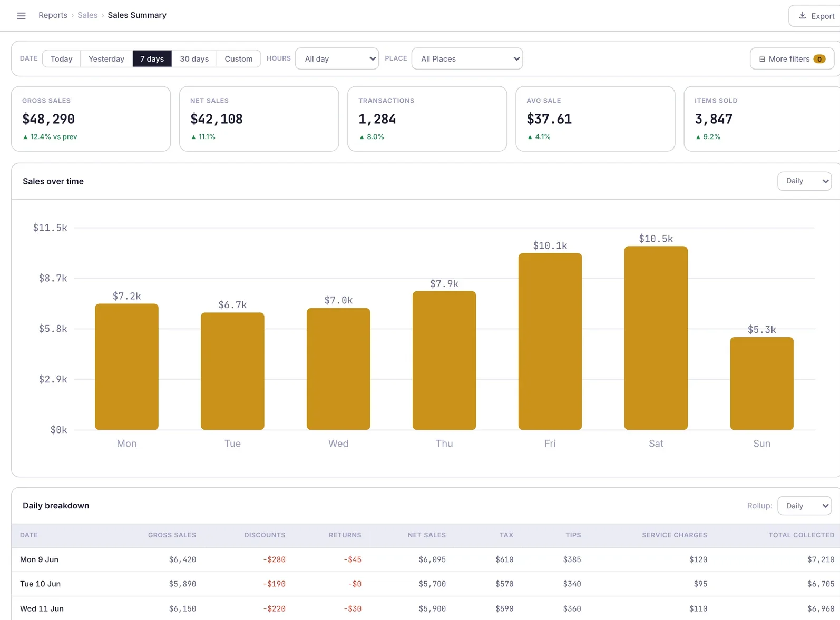Go to Sales breadcrumb link

(x=87, y=15)
